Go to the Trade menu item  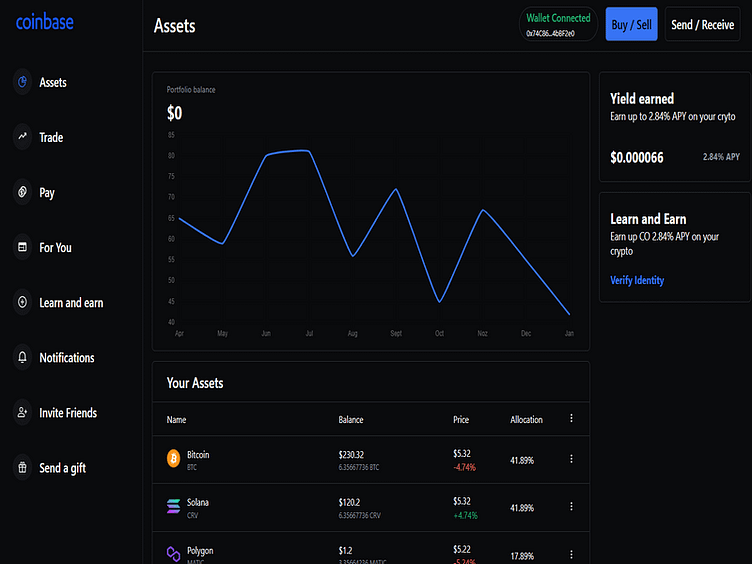(51, 137)
